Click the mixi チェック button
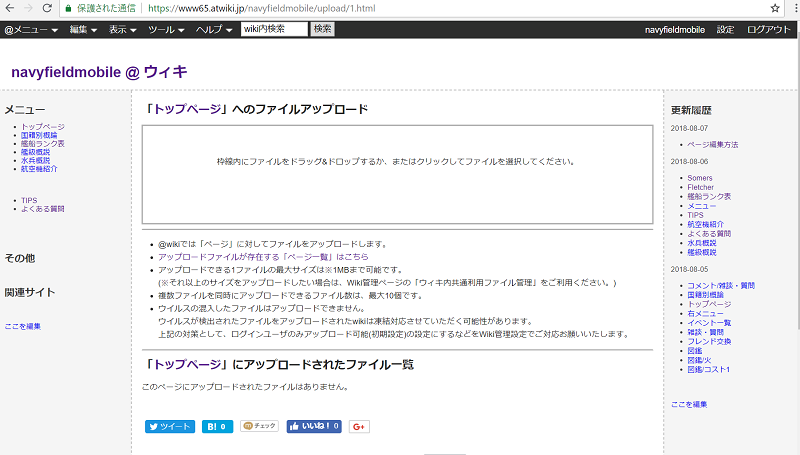The height and width of the screenshot is (455, 800). (260, 426)
